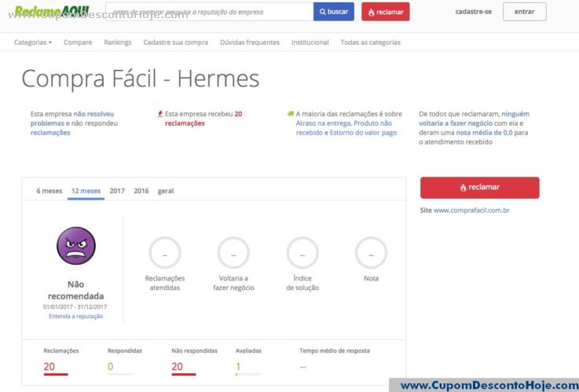
Task: Switch to the 2017 tab
Action: pyautogui.click(x=117, y=191)
